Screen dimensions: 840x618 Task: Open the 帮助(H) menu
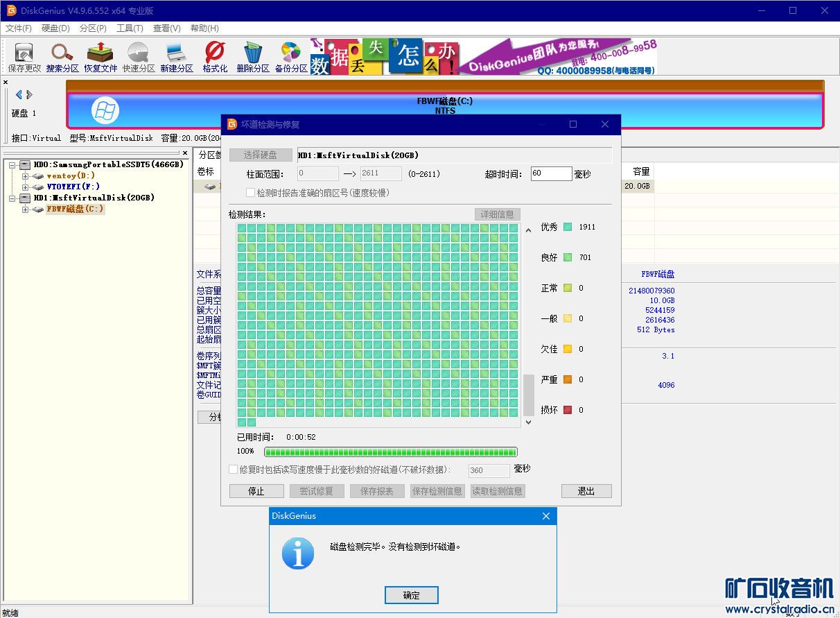coord(204,28)
